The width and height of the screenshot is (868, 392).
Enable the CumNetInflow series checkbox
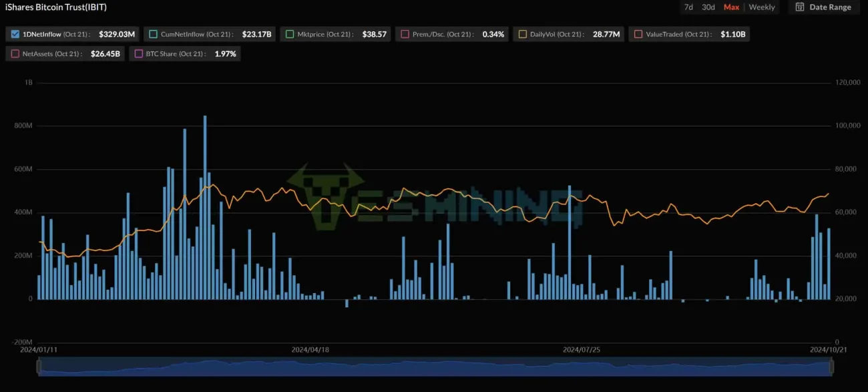154,34
